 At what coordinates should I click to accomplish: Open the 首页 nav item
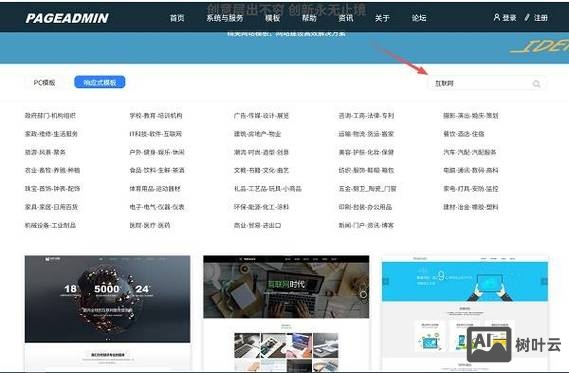point(177,18)
